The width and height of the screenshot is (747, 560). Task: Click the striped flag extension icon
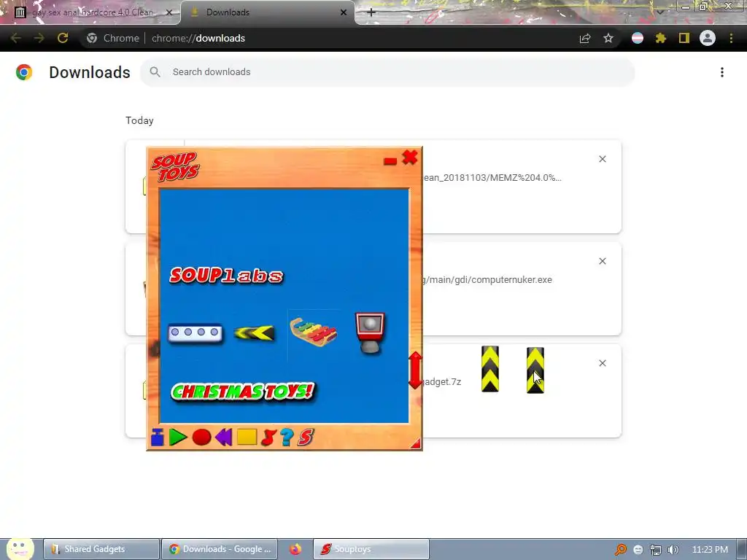(x=638, y=38)
